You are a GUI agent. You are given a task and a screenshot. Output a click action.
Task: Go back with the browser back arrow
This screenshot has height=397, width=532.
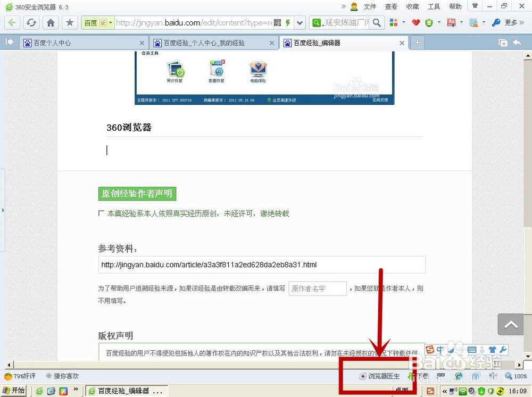(12, 23)
